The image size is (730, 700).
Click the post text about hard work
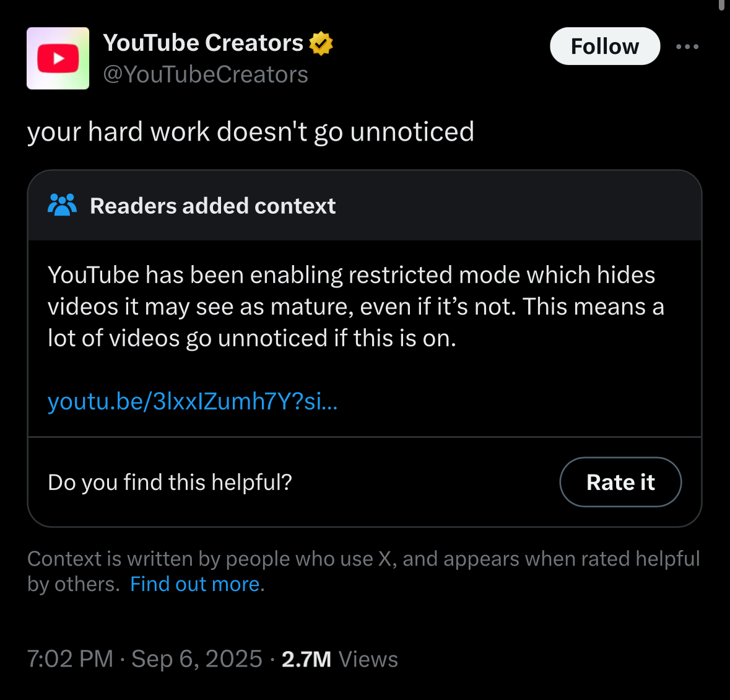[x=251, y=132]
